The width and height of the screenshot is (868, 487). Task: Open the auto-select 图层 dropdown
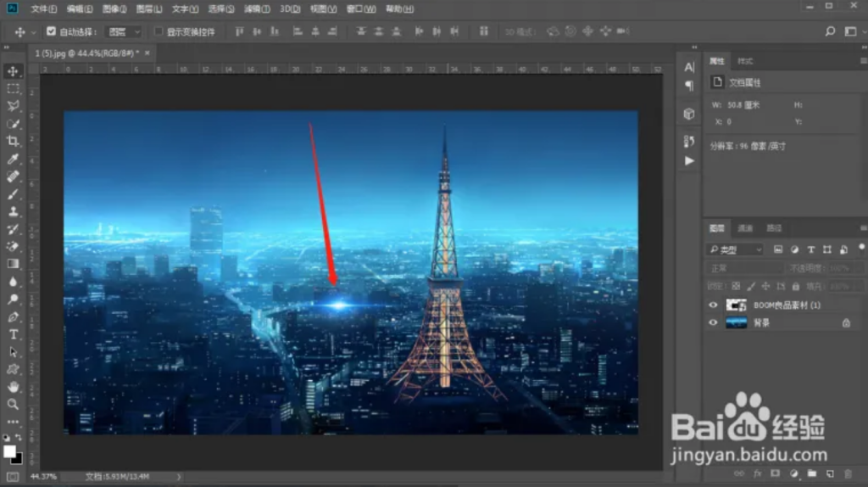click(x=124, y=31)
